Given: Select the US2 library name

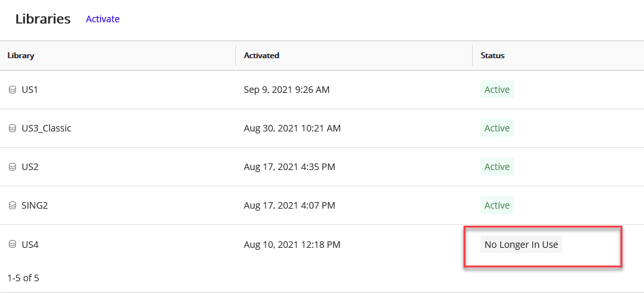Looking at the screenshot, I should (30, 167).
